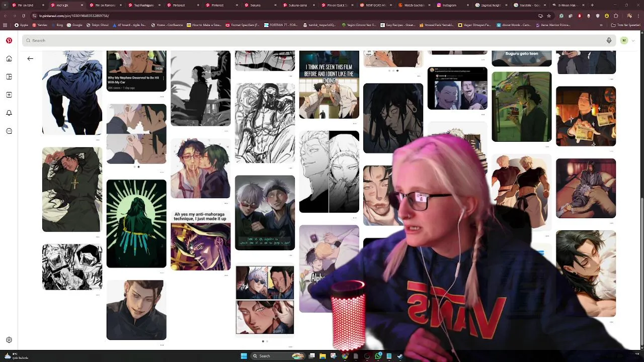Viewport: 644px width, 362px height.
Task: Open the 'anti-mahoraga technique' meme pin
Action: [200, 240]
